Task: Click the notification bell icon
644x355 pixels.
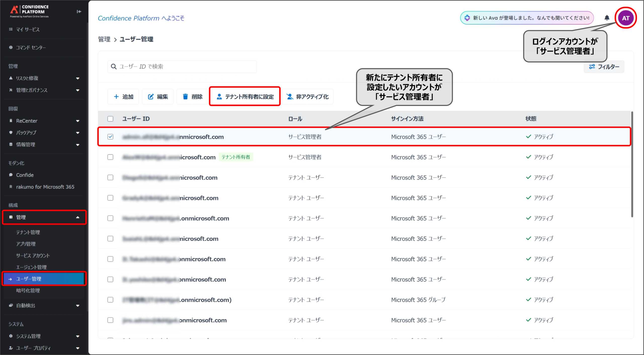Action: (x=607, y=18)
